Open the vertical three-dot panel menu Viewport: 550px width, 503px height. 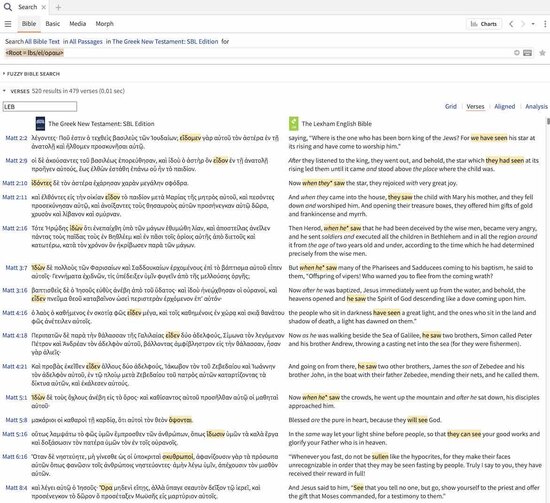point(545,24)
